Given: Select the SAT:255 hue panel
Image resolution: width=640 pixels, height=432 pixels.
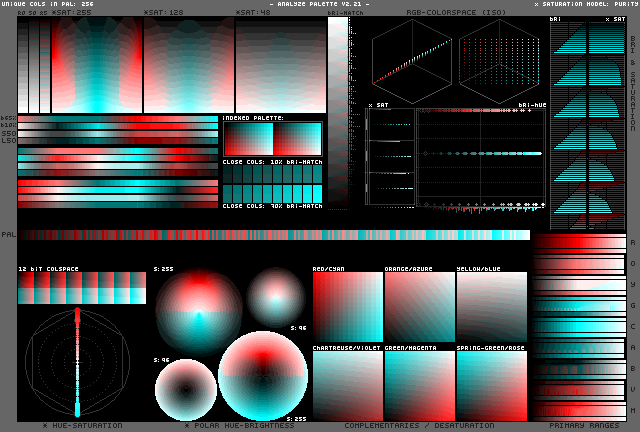Looking at the screenshot, I should tap(97, 65).
